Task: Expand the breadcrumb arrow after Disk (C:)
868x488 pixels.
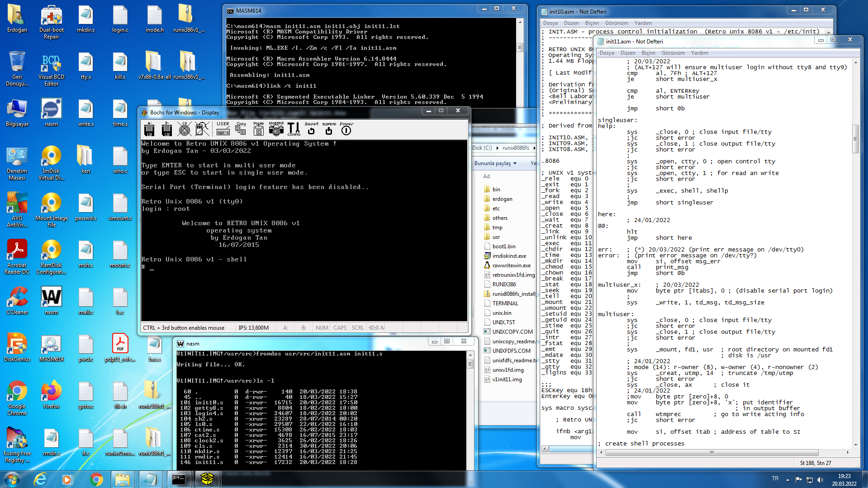Action: coord(497,148)
